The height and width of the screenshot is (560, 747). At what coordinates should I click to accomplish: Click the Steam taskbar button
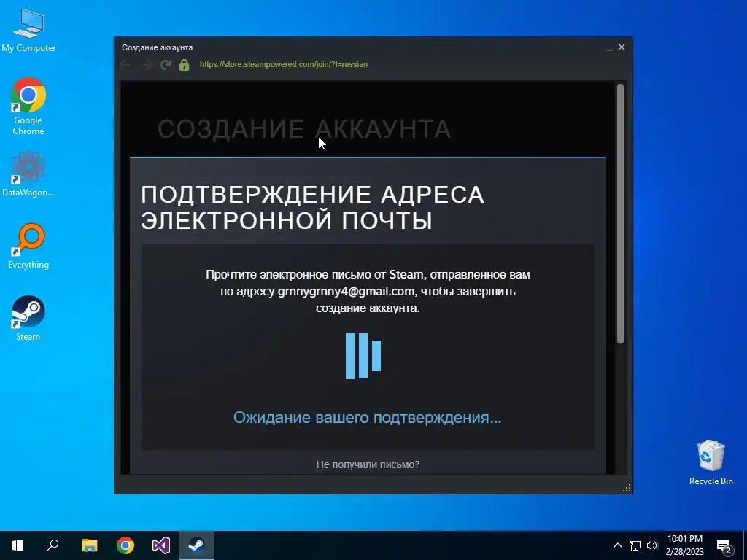click(x=197, y=545)
